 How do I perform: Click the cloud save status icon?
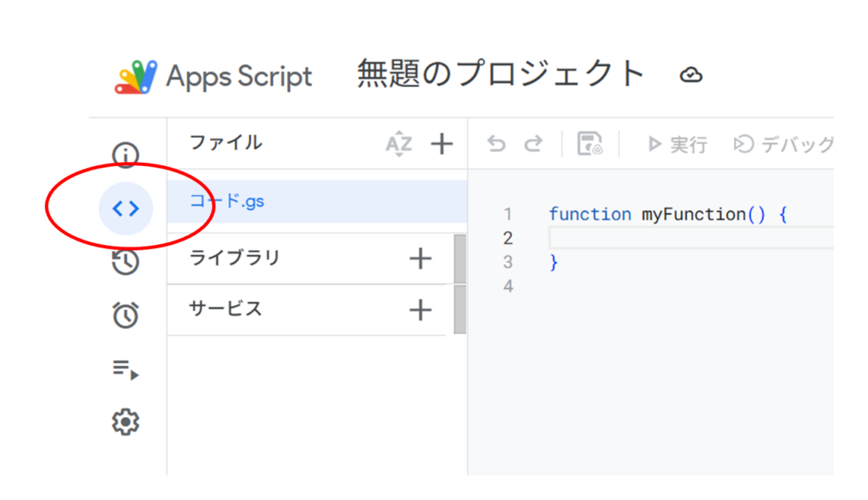tap(691, 75)
